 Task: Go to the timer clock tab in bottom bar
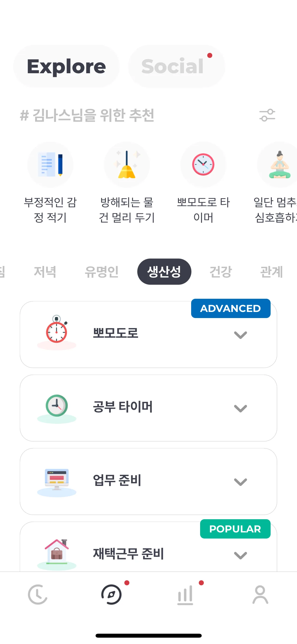[x=37, y=595]
